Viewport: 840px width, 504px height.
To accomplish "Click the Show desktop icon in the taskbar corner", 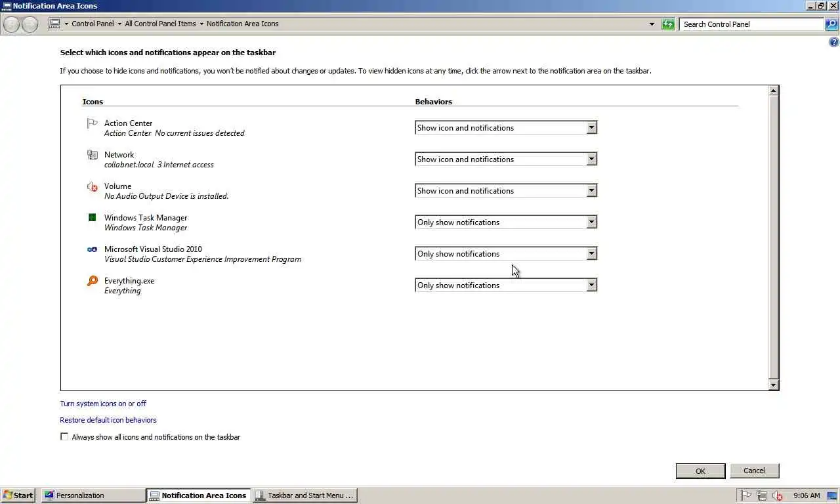I will click(x=832, y=495).
